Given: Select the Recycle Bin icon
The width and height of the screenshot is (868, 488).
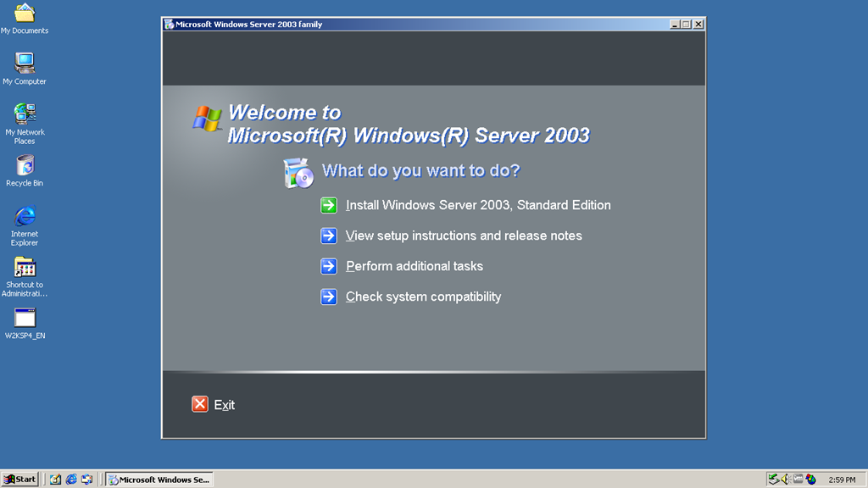Looking at the screenshot, I should pos(25,166).
